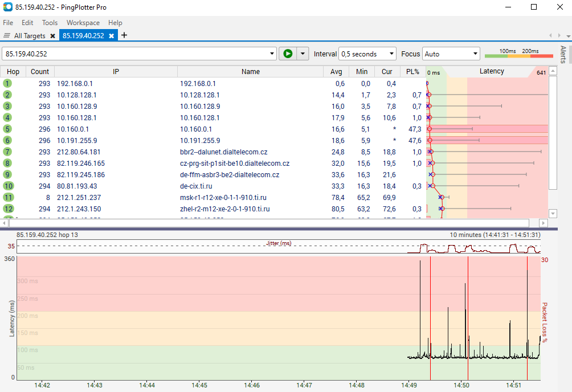
Task: Expand the target address history dropdown
Action: tap(272, 54)
